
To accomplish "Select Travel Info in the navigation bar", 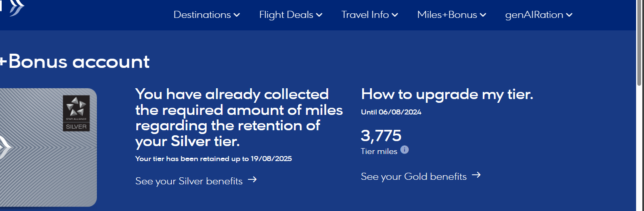I will click(365, 15).
